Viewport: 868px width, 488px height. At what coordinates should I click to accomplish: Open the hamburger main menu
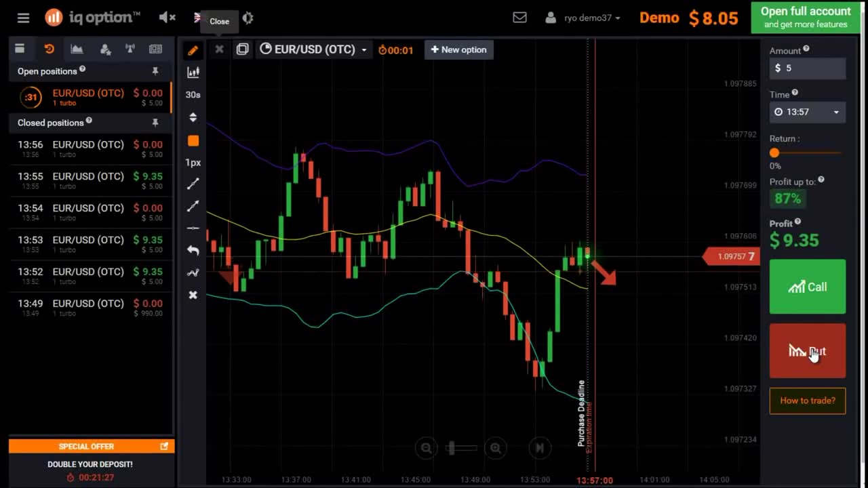click(24, 18)
